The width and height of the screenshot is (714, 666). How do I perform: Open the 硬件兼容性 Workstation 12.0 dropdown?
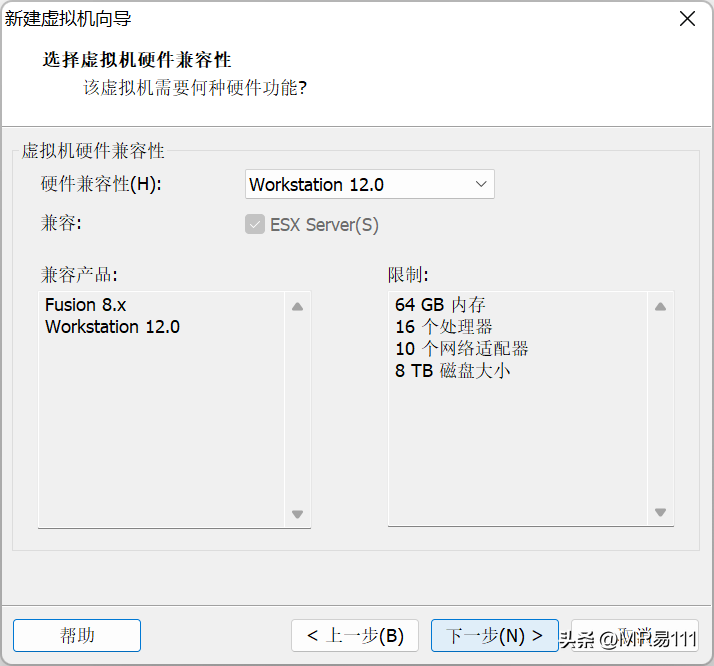click(x=369, y=184)
